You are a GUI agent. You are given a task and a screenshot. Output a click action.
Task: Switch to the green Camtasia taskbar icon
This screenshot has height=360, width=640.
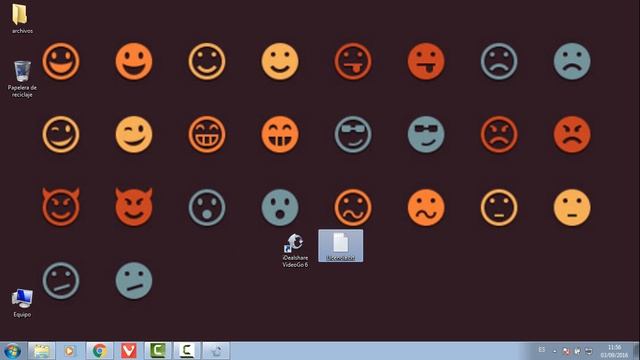coord(158,351)
